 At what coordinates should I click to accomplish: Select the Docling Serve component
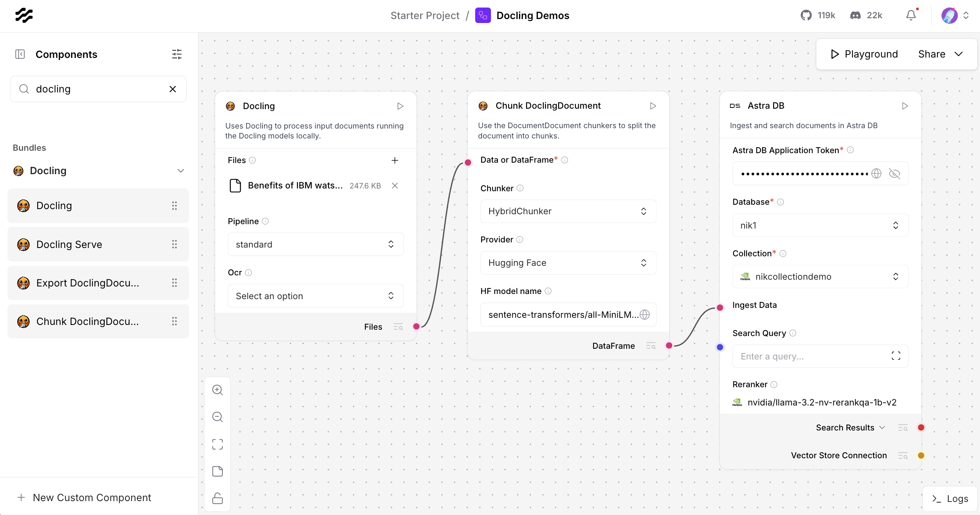tap(98, 244)
